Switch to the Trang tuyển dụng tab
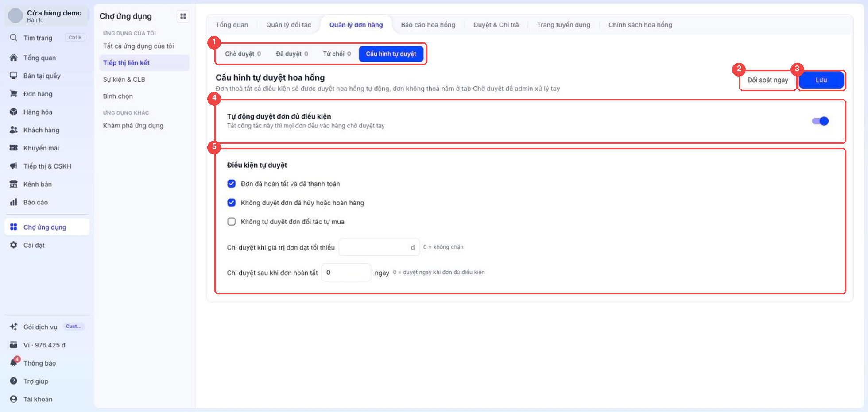The height and width of the screenshot is (412, 868). [x=563, y=25]
